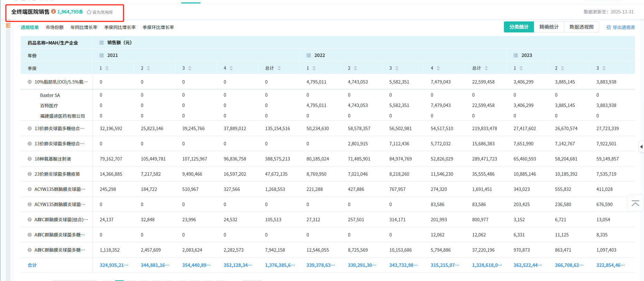Switch to the 透视结果 tab
This screenshot has width=644, height=281.
(x=30, y=27)
